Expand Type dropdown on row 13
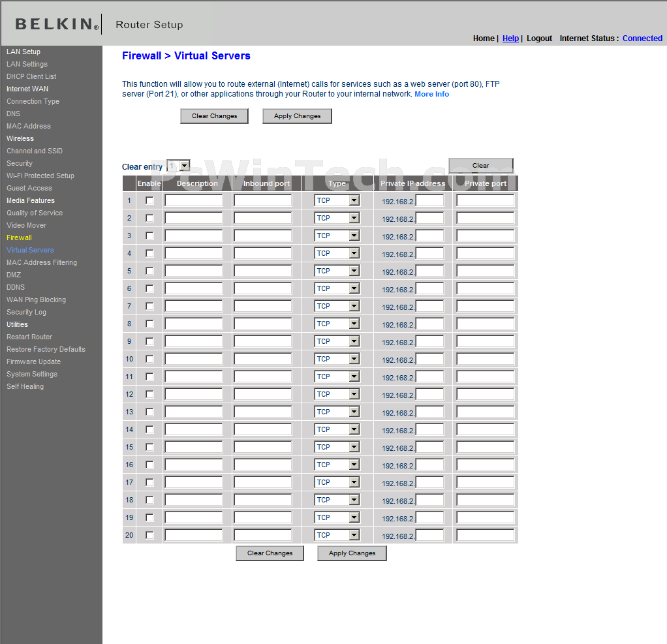 click(337, 412)
